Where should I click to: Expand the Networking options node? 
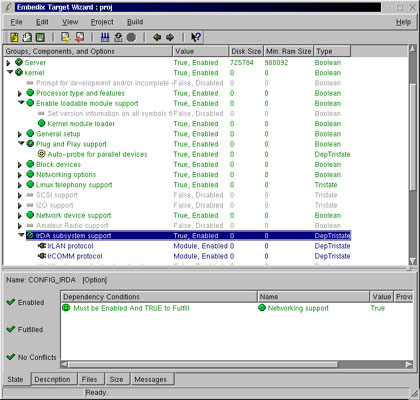[x=20, y=175]
